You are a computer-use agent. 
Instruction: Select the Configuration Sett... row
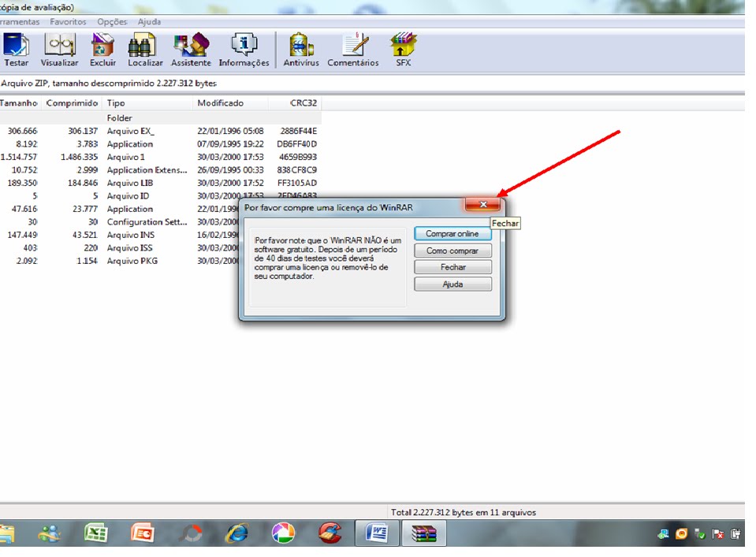[120, 222]
